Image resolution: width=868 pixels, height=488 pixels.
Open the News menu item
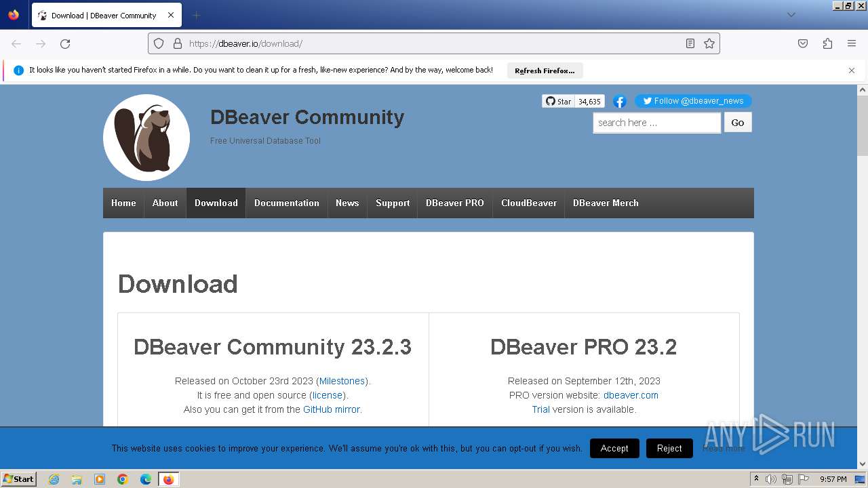pyautogui.click(x=347, y=203)
